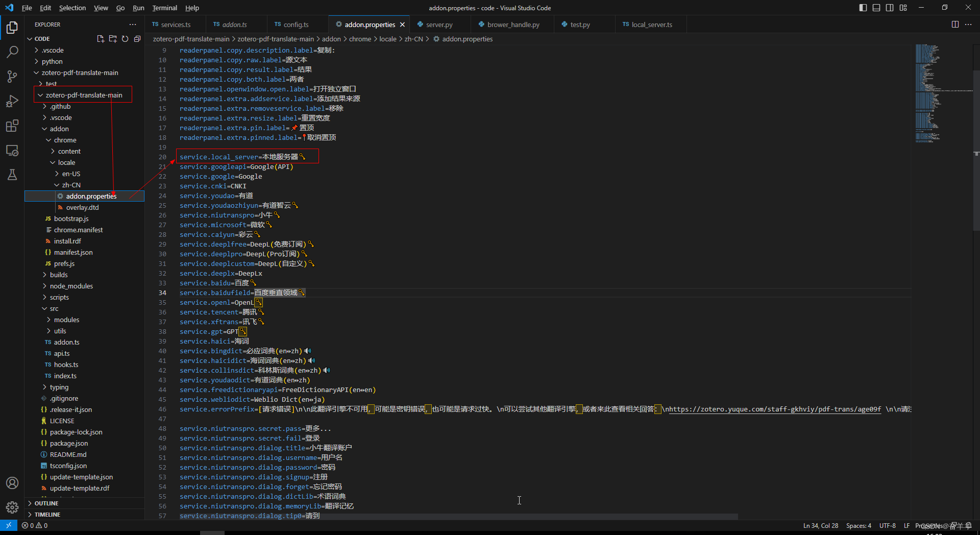Screen dimensions: 980x535
Task: Switch to the brower_handle.py tab
Action: point(513,25)
